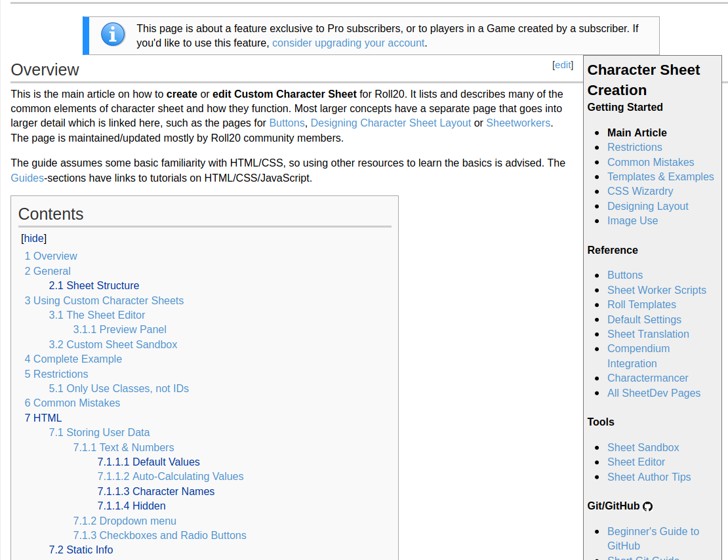Open the Sheetworkers link in overview text
Screen dimensions: 728x560
coord(518,123)
